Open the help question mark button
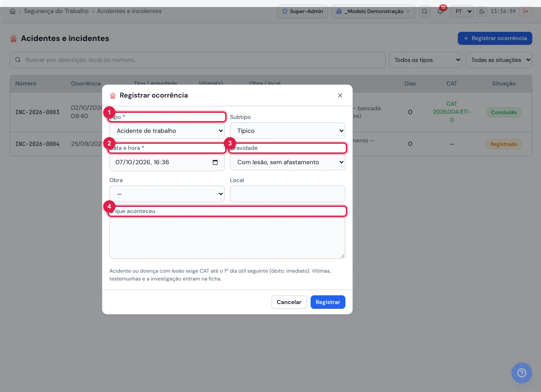Screen dimensions: 541x392 tap(522, 373)
